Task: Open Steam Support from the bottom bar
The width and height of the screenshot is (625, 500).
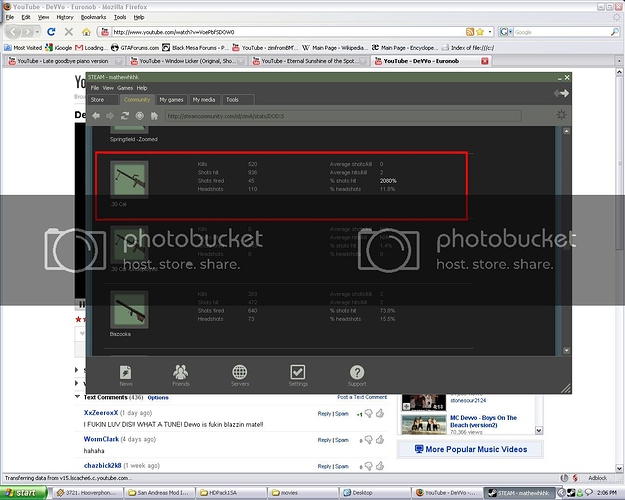Action: [x=357, y=375]
